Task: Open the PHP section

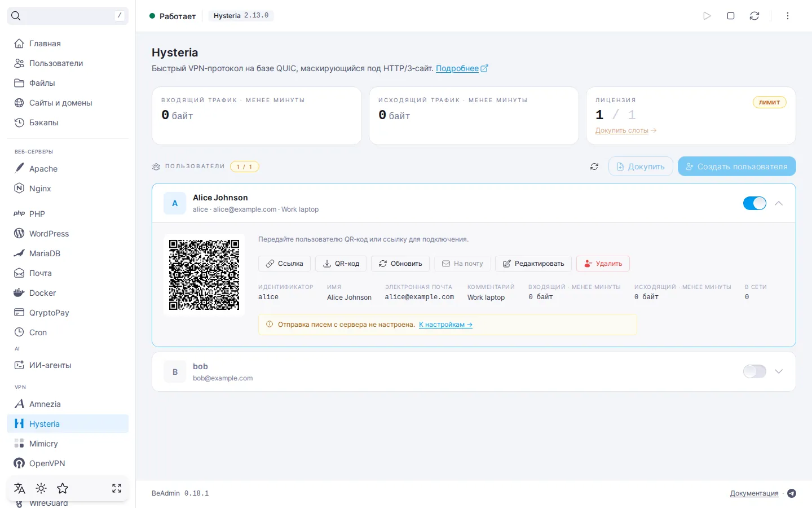Action: (68, 214)
